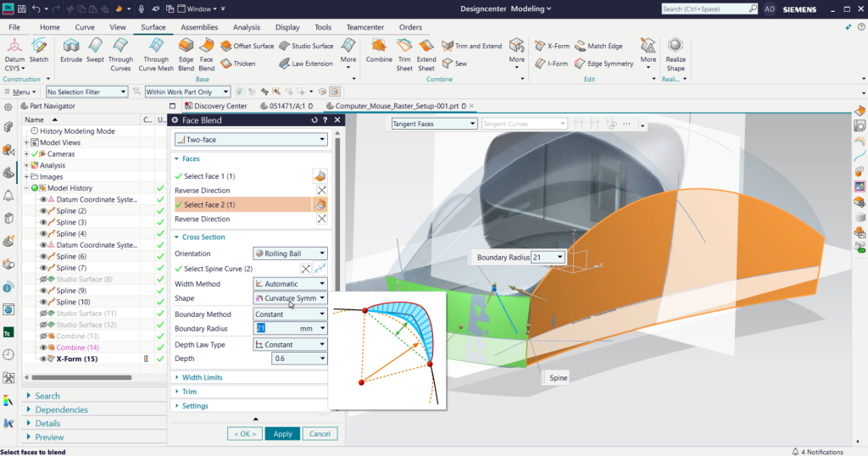The width and height of the screenshot is (868, 456).
Task: Click the Offset Surface tool
Action: click(247, 46)
